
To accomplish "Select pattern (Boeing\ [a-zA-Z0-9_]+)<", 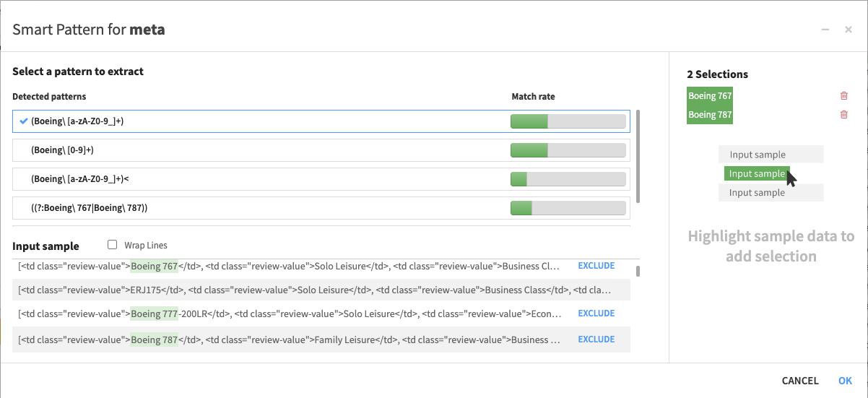I will (321, 179).
